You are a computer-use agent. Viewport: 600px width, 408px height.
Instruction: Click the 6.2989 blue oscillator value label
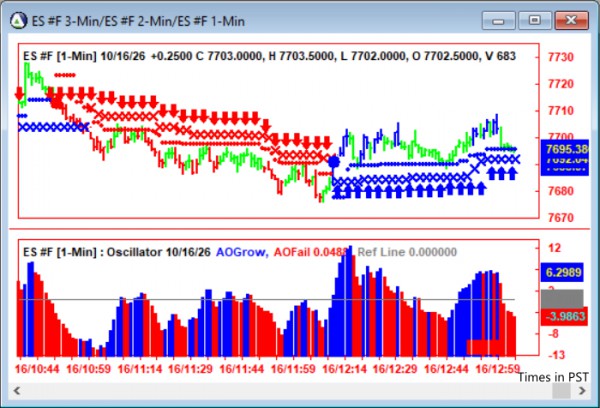click(x=562, y=272)
